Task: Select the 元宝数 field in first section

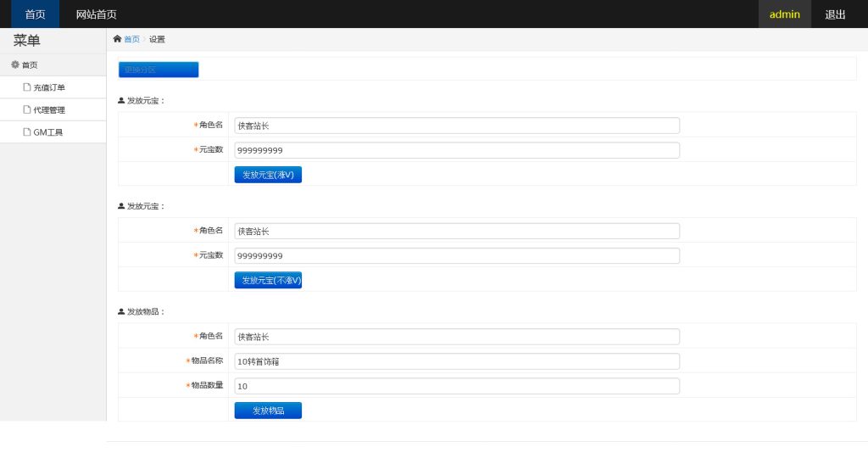Action: (457, 150)
